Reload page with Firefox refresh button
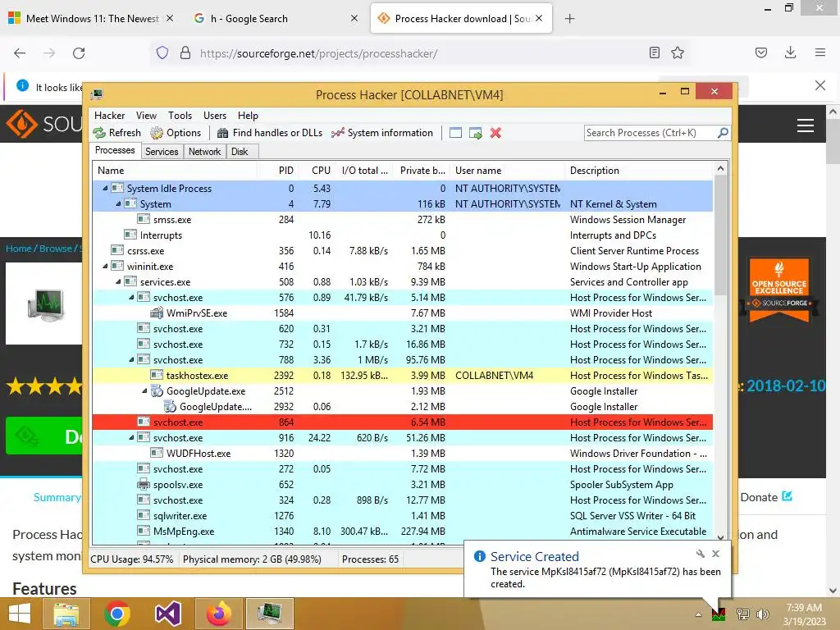This screenshot has width=840, height=630. point(79,53)
